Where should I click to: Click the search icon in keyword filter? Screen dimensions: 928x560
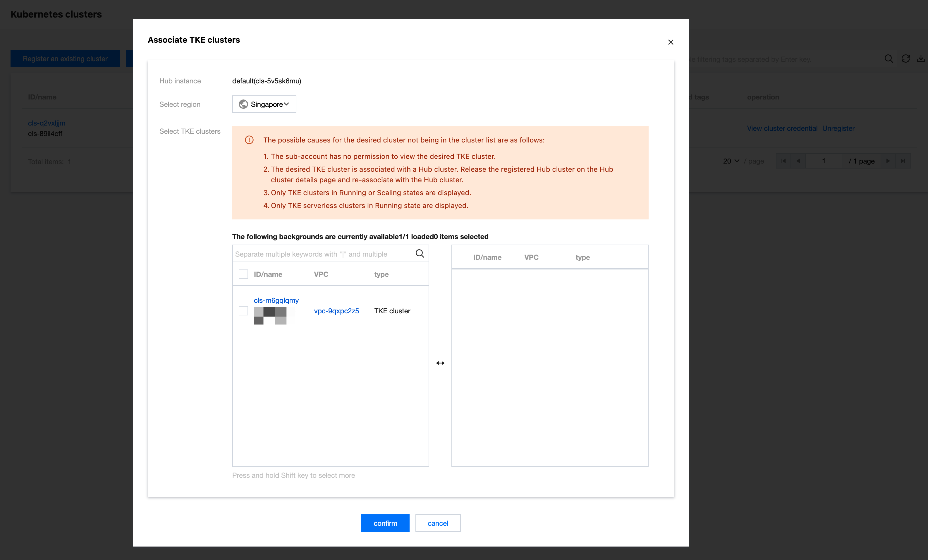click(x=420, y=253)
